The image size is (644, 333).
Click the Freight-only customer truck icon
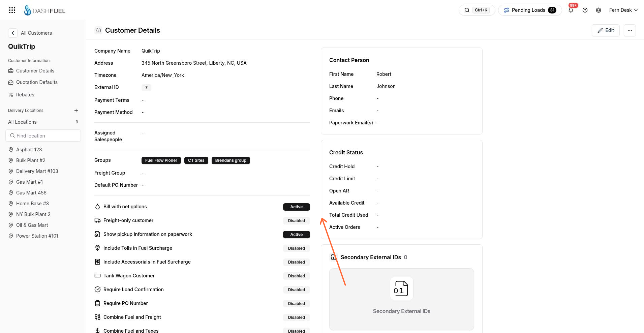pos(97,220)
